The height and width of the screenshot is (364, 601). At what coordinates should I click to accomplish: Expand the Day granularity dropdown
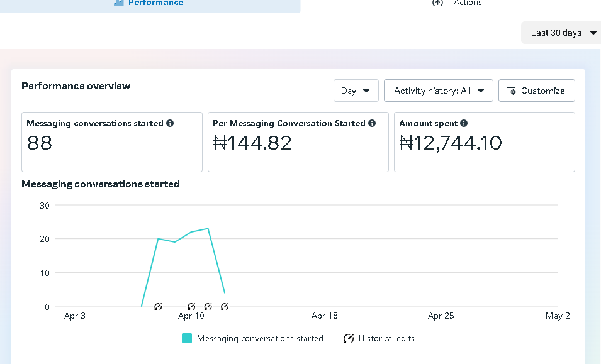[x=356, y=91]
